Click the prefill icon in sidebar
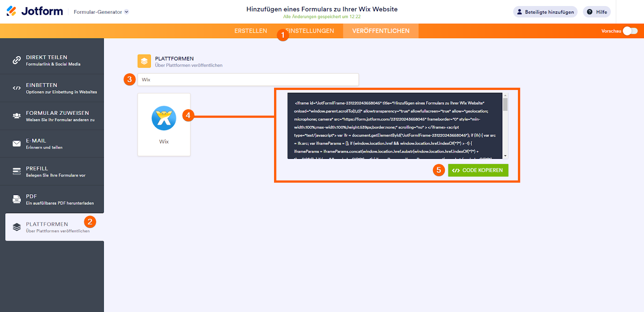This screenshot has height=312, width=644. [x=17, y=171]
